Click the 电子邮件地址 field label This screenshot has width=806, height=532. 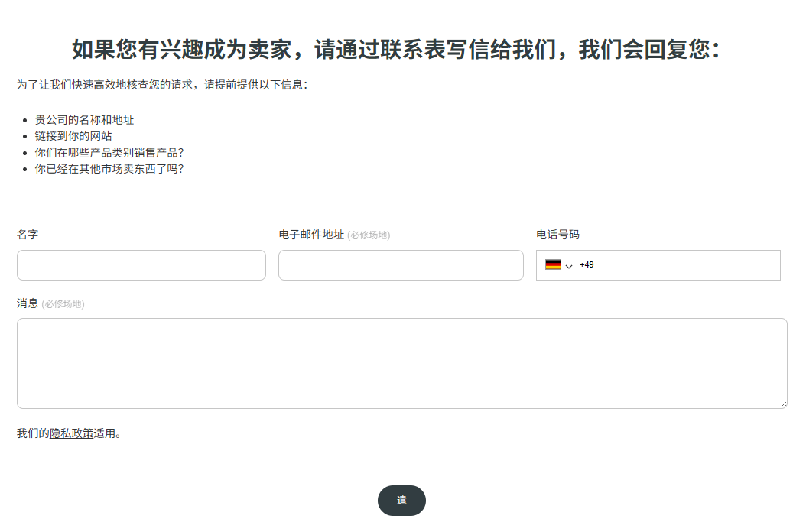[311, 235]
